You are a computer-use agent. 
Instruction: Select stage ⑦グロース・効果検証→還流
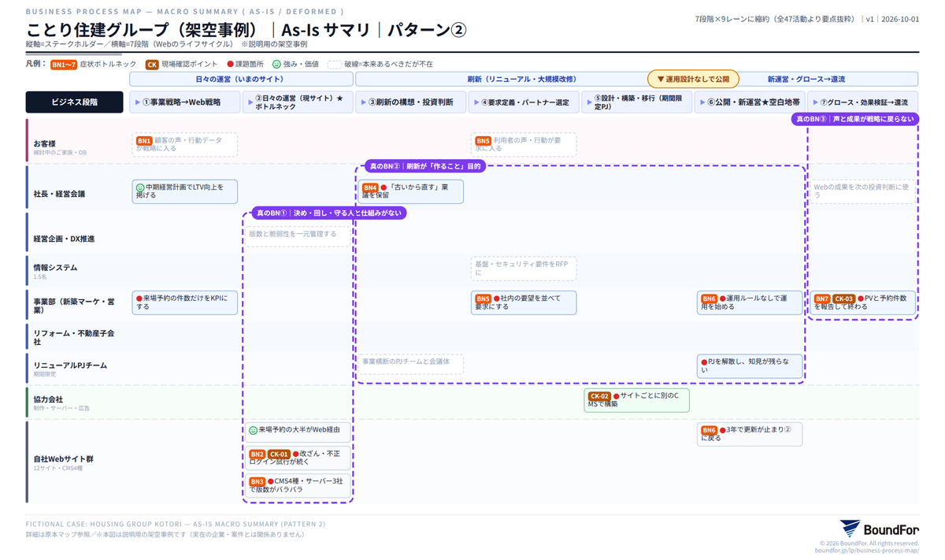click(863, 102)
